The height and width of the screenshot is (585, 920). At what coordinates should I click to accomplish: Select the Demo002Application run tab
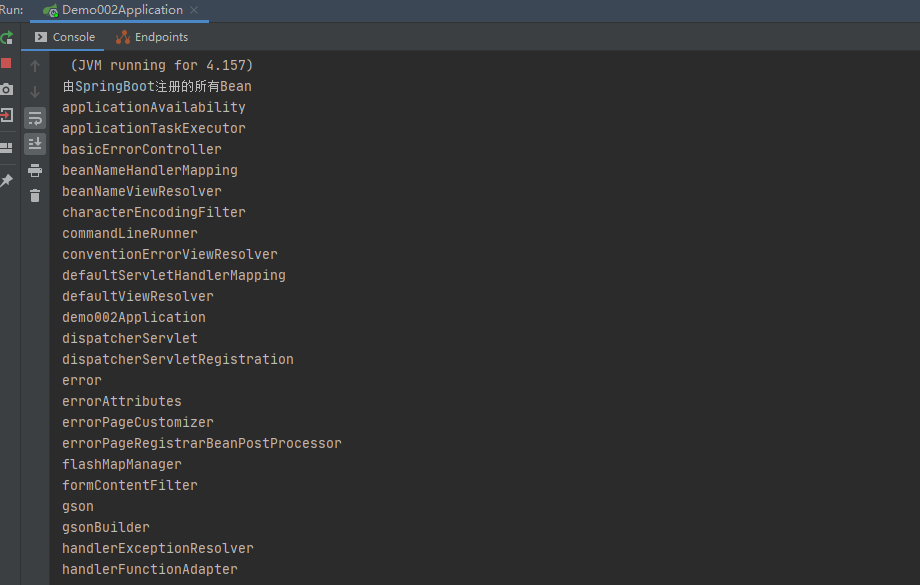coord(121,10)
